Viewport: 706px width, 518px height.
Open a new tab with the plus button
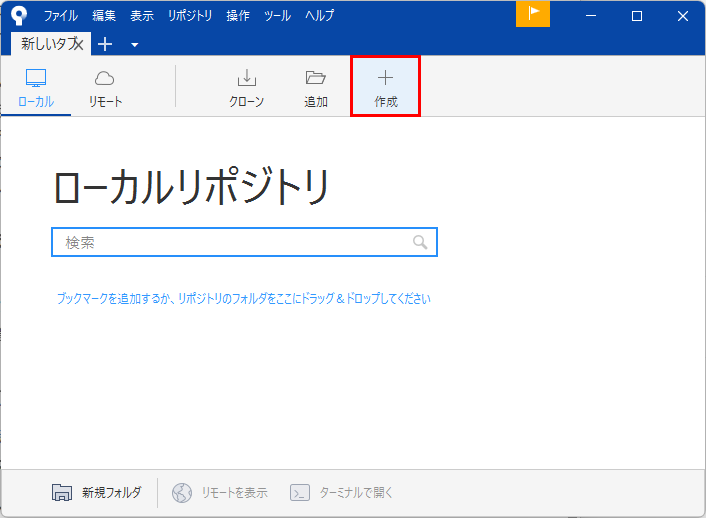(x=105, y=44)
